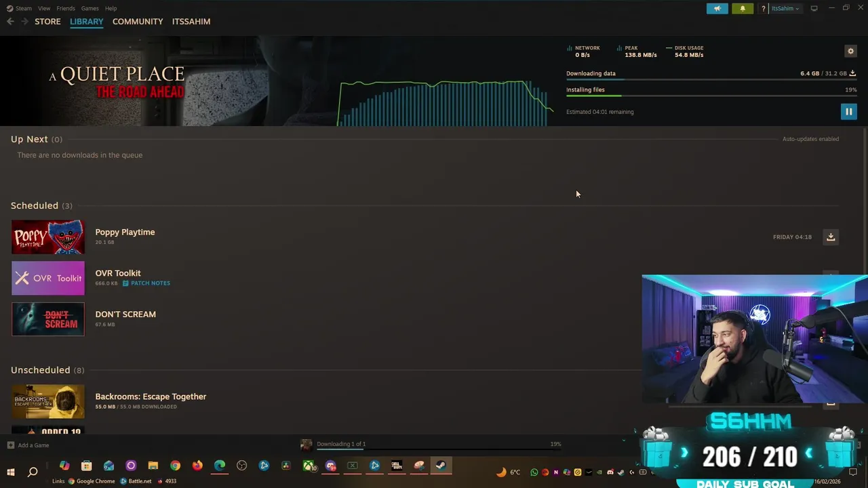Click Add a Game button
This screenshot has width=868, height=488.
pyautogui.click(x=28, y=445)
